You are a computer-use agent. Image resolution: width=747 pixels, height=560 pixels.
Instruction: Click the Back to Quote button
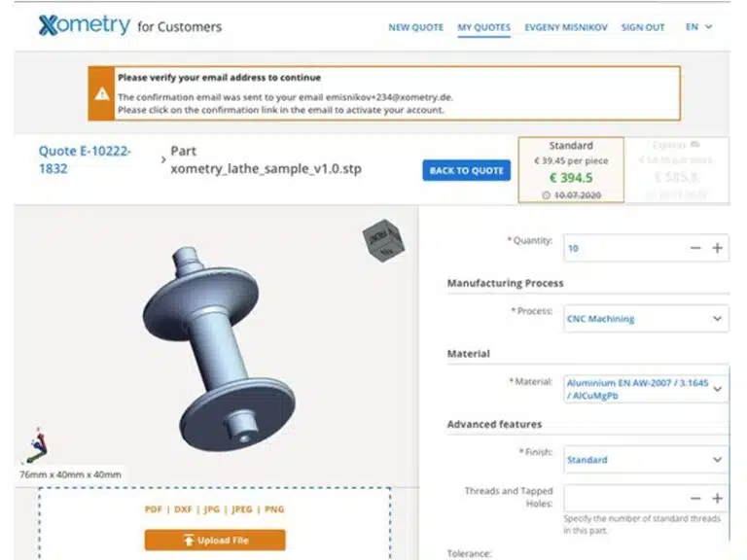(x=467, y=170)
